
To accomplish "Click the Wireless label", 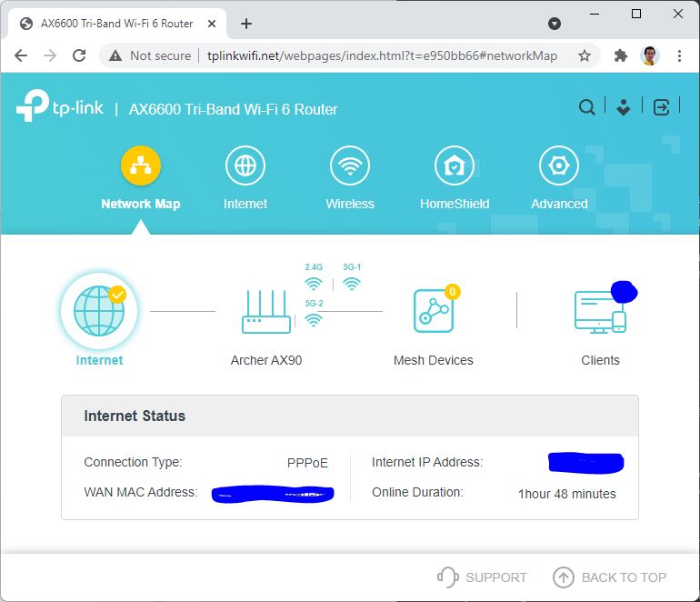I will pos(350,204).
